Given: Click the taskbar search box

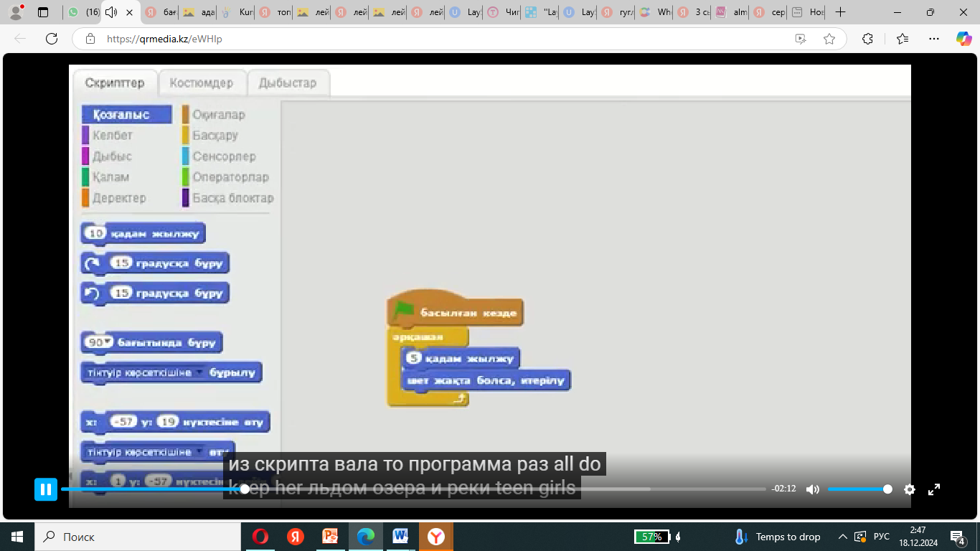Looking at the screenshot, I should click(136, 537).
